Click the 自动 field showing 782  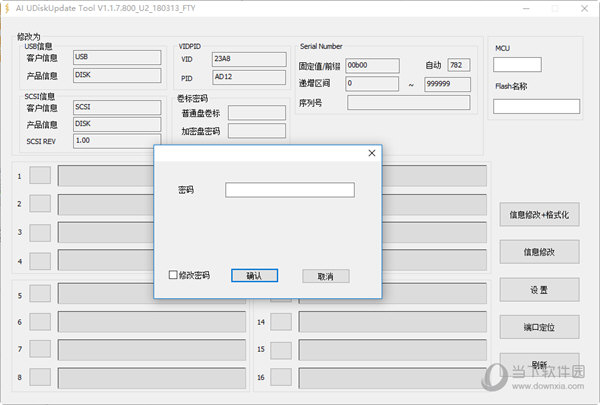click(460, 65)
